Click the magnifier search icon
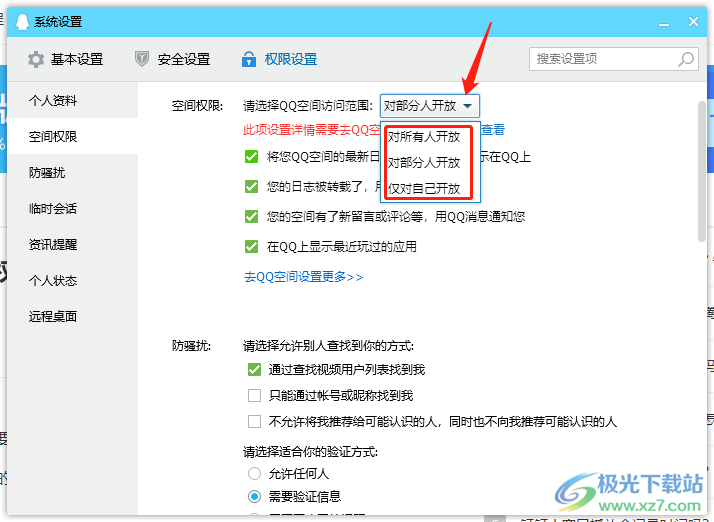Screen dimensions: 714x522 [686, 59]
